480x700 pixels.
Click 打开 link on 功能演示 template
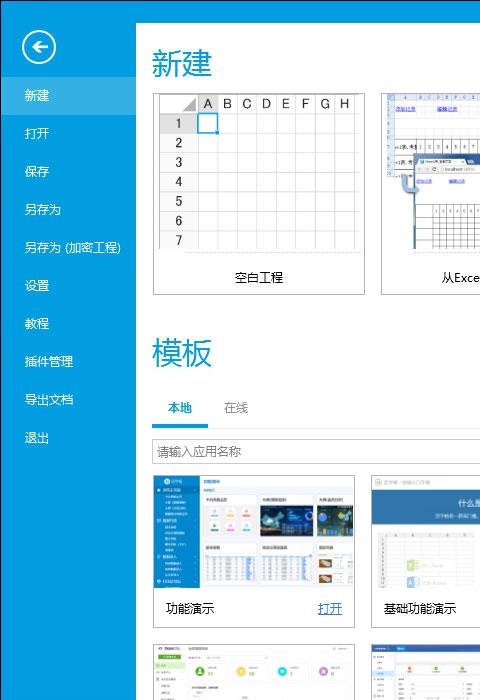coord(330,608)
